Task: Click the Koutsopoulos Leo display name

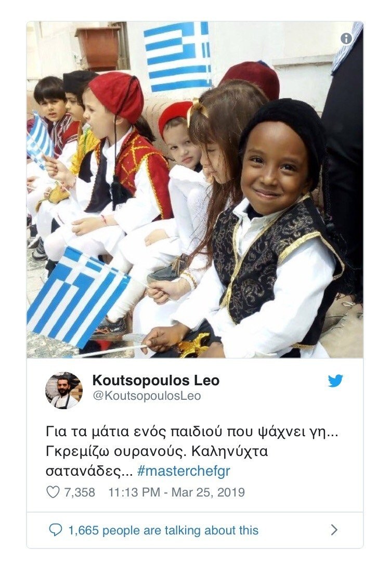Action: [155, 380]
